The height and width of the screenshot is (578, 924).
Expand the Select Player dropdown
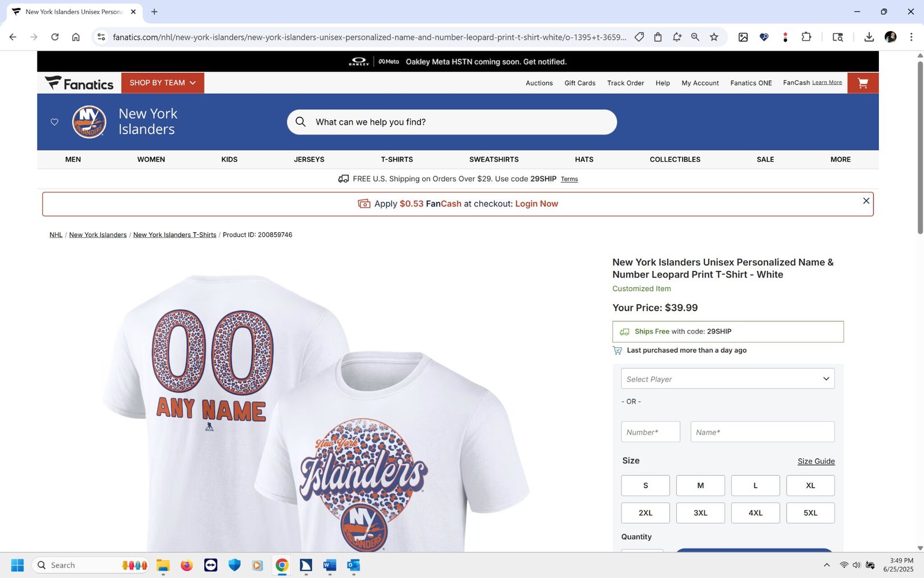728,379
